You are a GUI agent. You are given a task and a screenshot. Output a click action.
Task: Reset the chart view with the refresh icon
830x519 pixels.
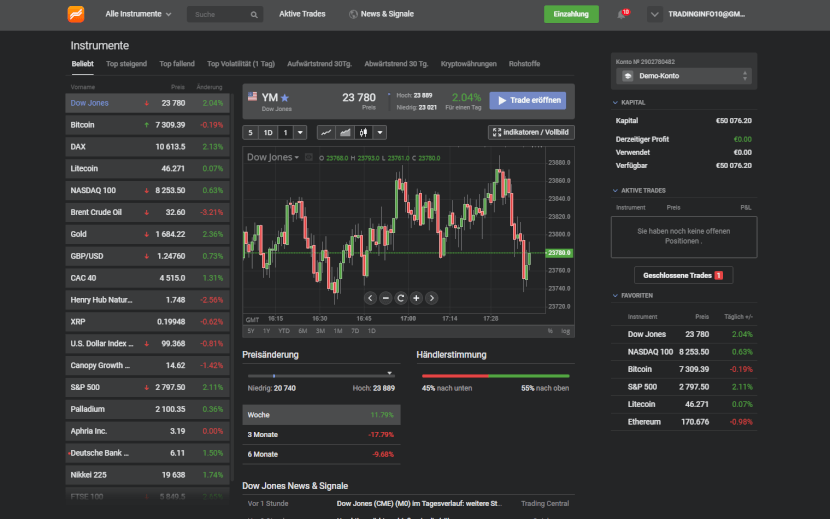[x=401, y=298]
